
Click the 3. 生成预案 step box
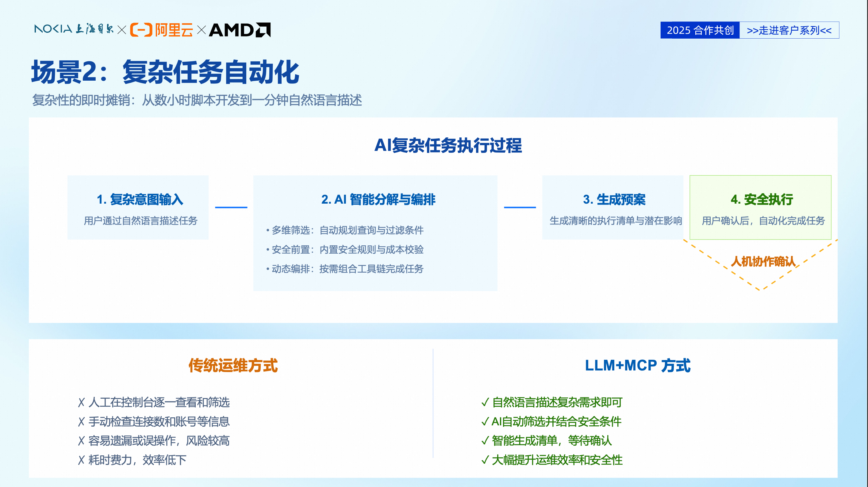coord(612,207)
